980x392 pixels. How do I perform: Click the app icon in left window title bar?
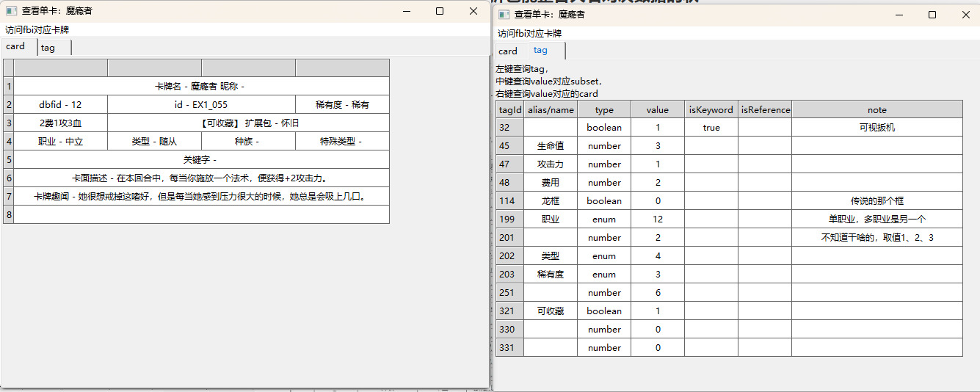click(x=11, y=11)
